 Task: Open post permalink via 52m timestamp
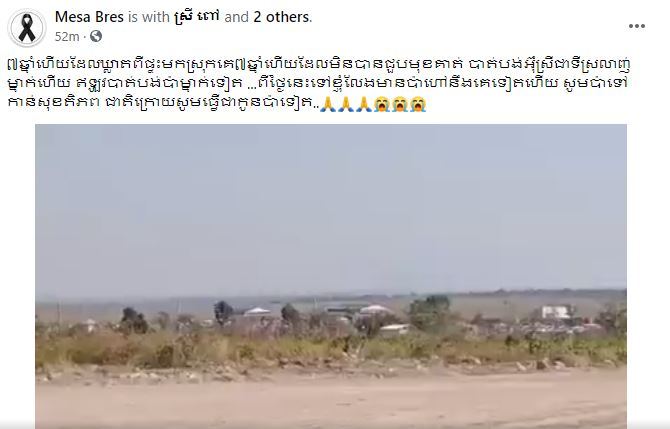67,37
